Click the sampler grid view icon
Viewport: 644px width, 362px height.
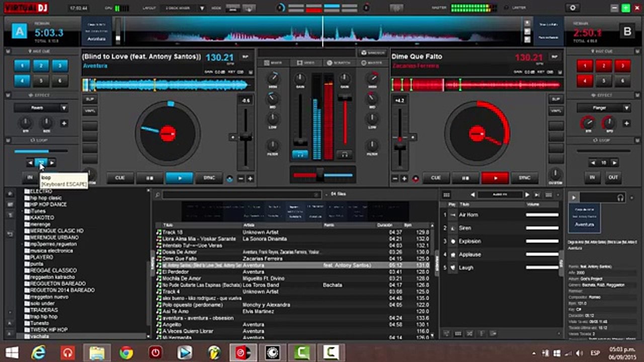pos(446,195)
